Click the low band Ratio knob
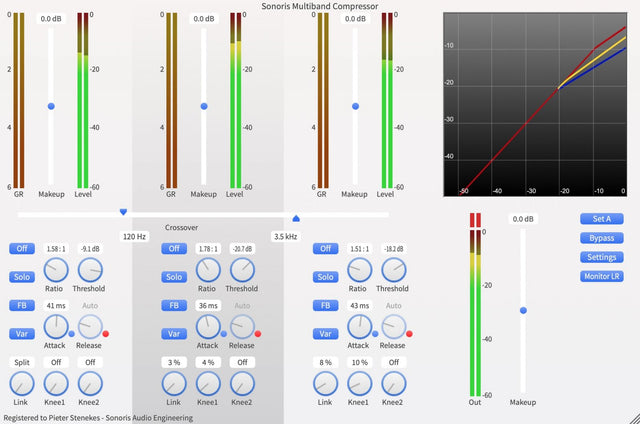 click(x=57, y=270)
